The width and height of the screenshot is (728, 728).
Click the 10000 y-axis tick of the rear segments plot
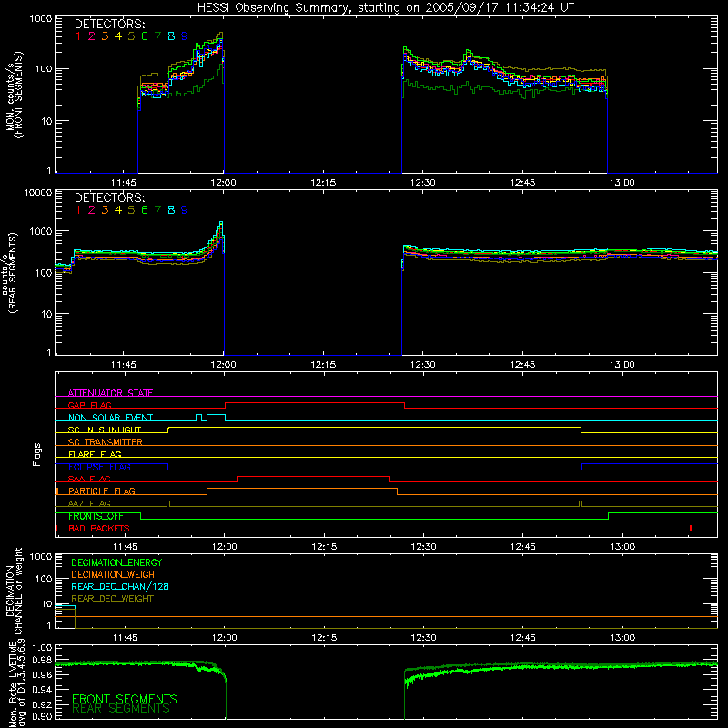pos(38,193)
